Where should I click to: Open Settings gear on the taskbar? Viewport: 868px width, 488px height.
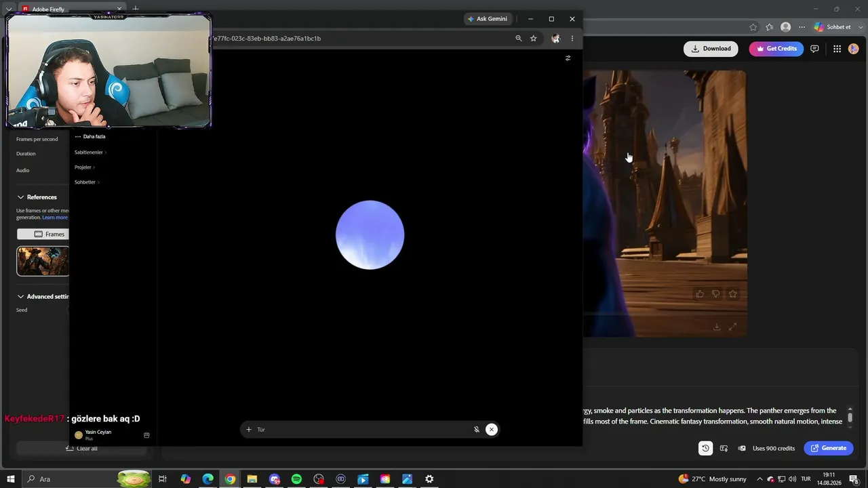[x=429, y=479]
